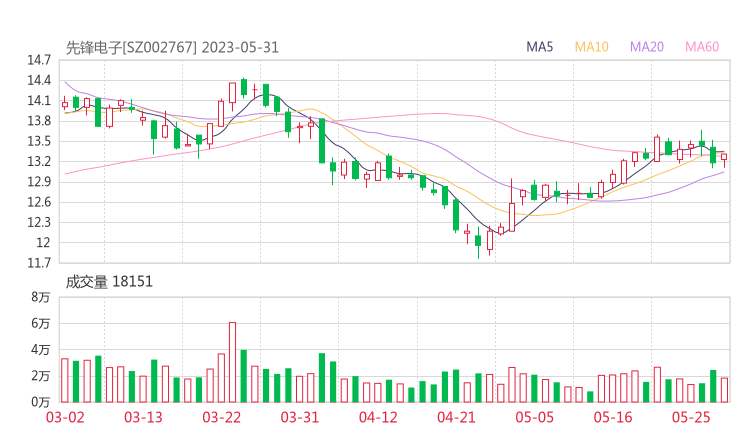Image resolution: width=740 pixels, height=440 pixels.
Task: Click the 05-25 date axis label
Action: pyautogui.click(x=691, y=417)
